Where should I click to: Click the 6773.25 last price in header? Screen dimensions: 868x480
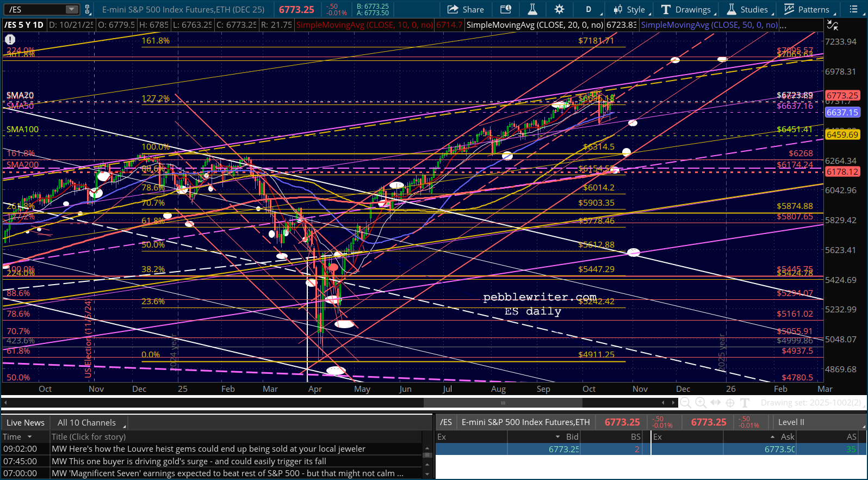pos(296,9)
